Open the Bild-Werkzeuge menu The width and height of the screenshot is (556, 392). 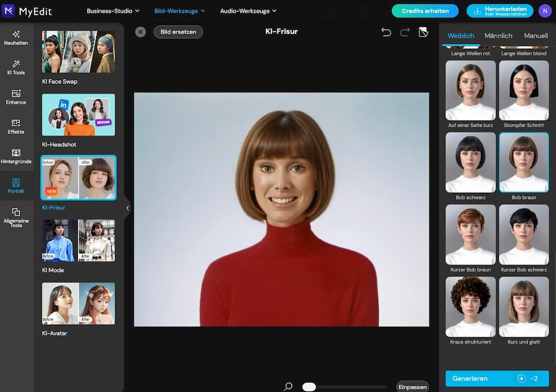pyautogui.click(x=178, y=10)
